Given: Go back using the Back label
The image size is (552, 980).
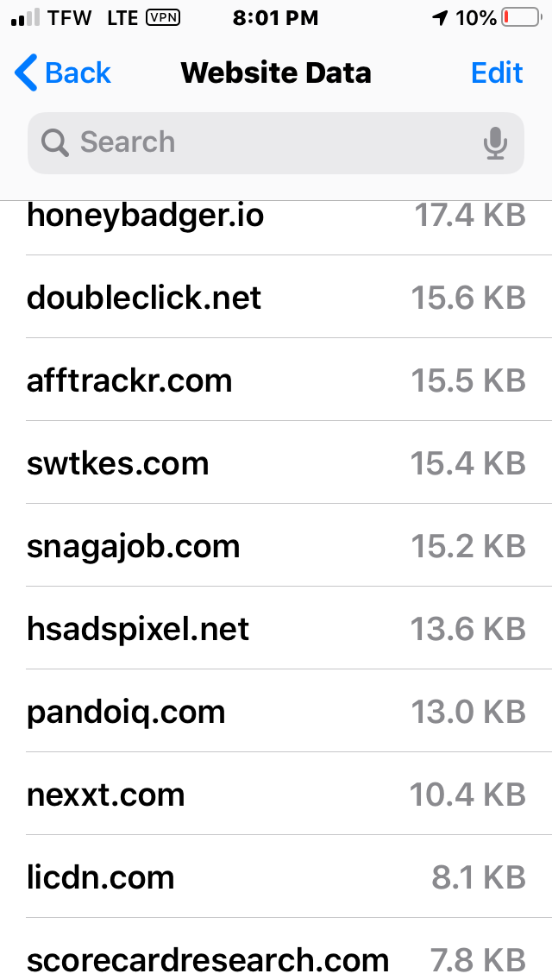Looking at the screenshot, I should tap(78, 72).
